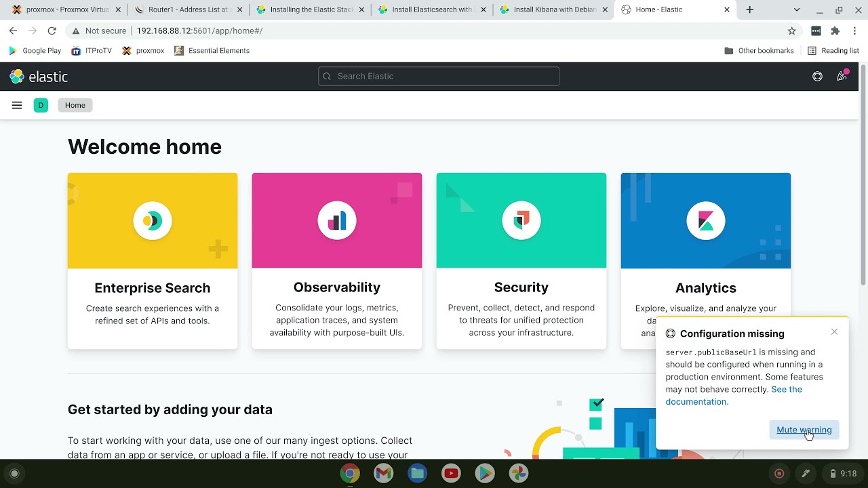This screenshot has height=488, width=868.
Task: Open the Enterprise Search card title
Action: 153,288
